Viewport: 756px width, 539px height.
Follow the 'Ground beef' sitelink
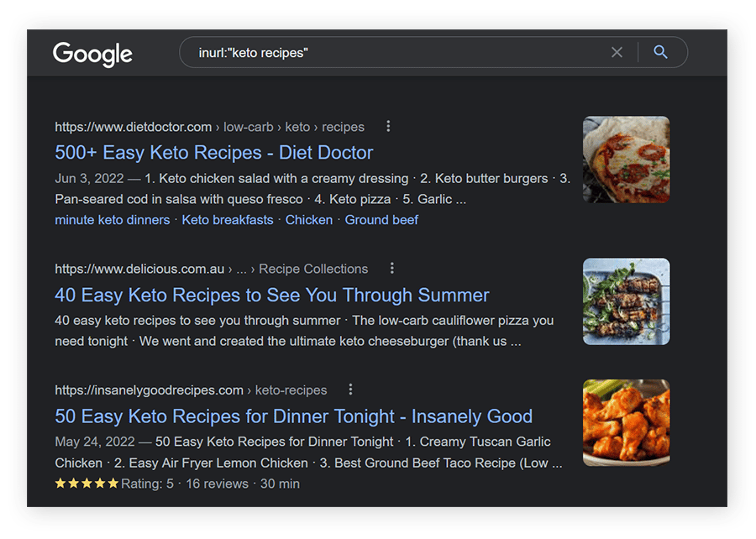tap(381, 220)
